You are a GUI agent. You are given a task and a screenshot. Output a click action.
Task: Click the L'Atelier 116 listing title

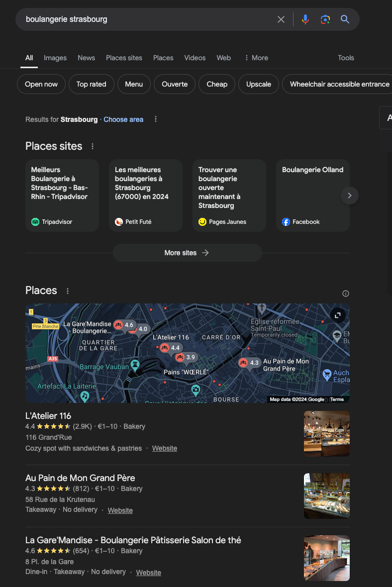point(48,415)
